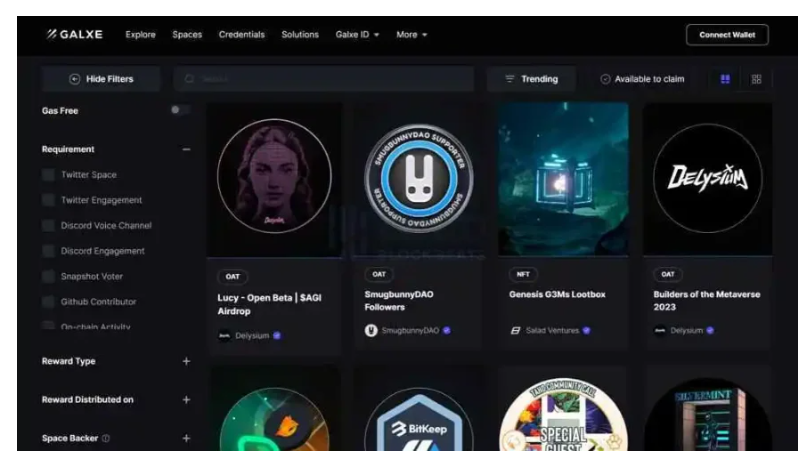Open the Silvermint card thumbnail
812x462 pixels.
click(707, 415)
